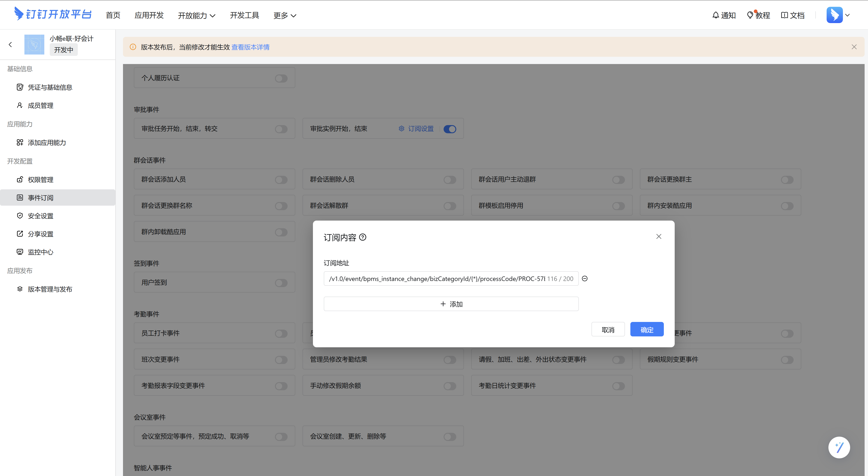Viewport: 868px width, 476px height.
Task: Disable 审批实例开始，结束 switch
Action: click(449, 129)
